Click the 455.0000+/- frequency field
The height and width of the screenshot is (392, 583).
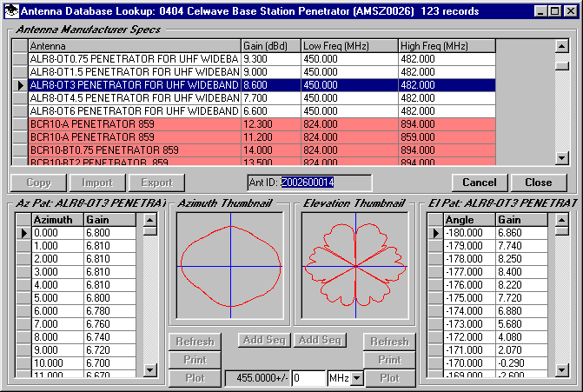258,379
